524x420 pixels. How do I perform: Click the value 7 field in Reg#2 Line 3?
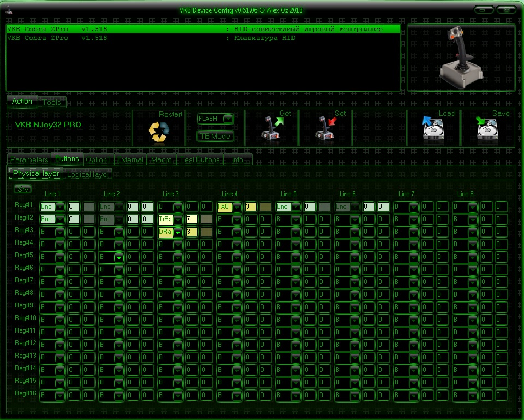(x=192, y=220)
